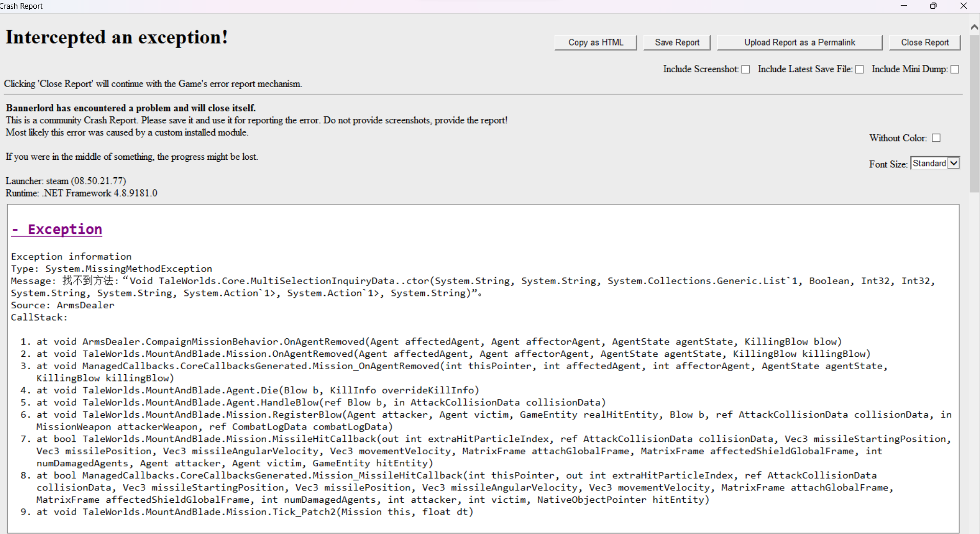Click the 'Type: System.MissingMethodException' line
980x534 pixels.
click(112, 269)
